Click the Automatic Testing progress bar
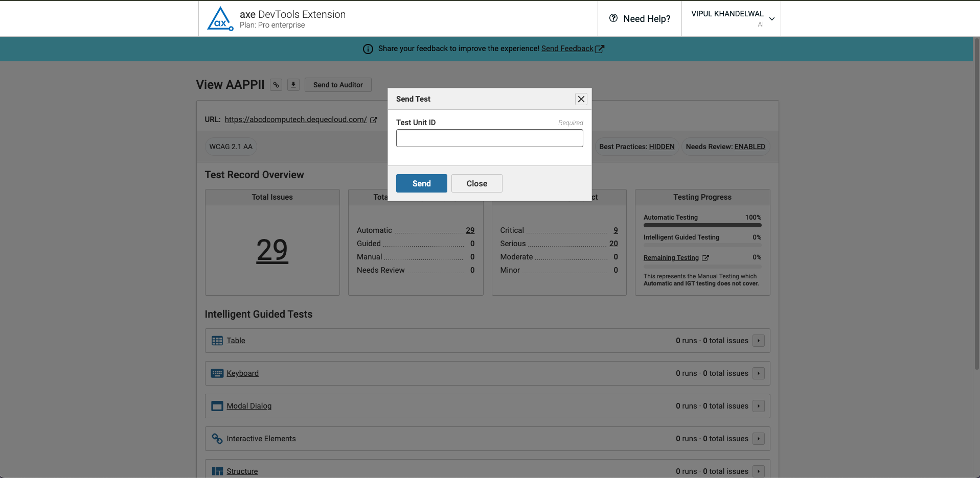Screen dimensions: 980x478 tap(702, 225)
